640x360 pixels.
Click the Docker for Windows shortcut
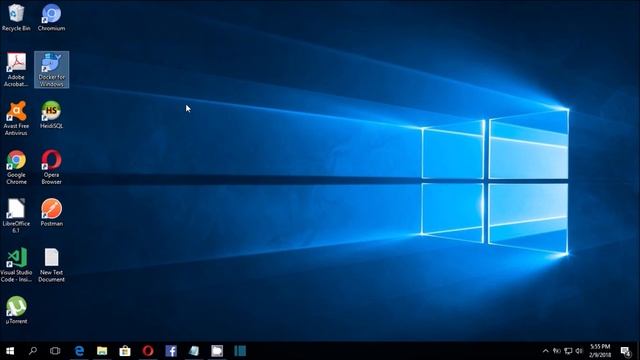[51, 70]
